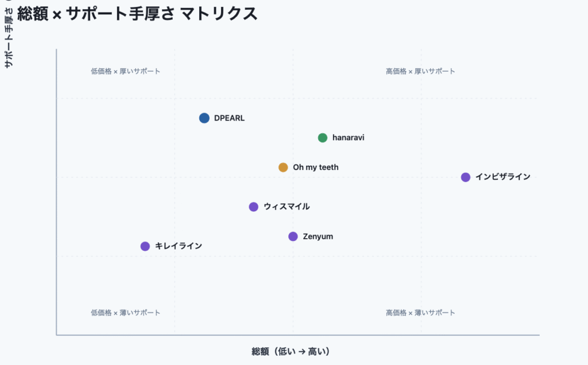Click the 総額 × サポート手厚さ マトリクス heading

point(138,14)
